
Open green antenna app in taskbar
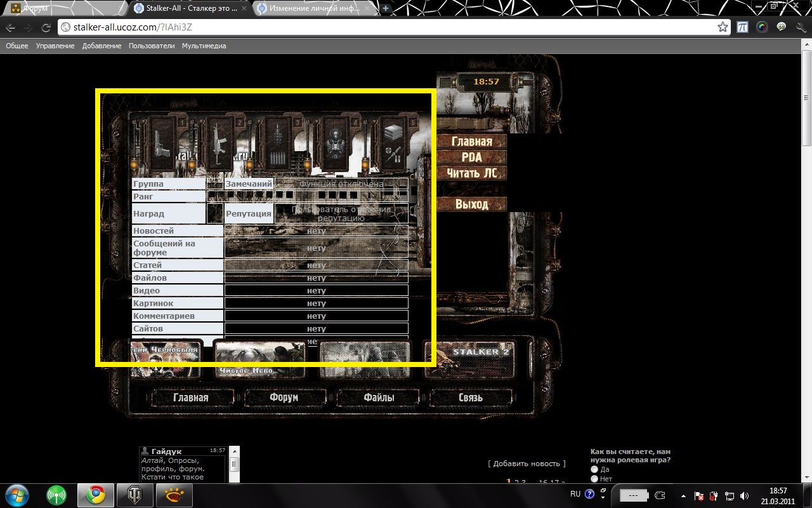[x=56, y=495]
